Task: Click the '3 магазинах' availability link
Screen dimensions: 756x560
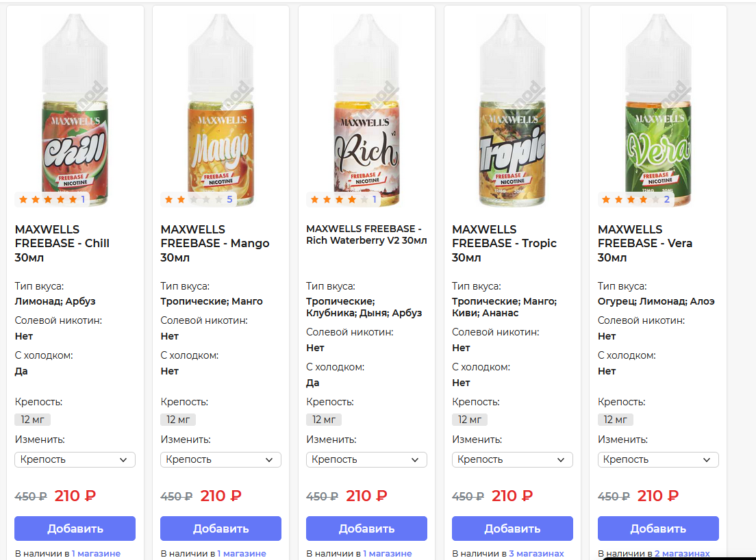Action: click(536, 553)
